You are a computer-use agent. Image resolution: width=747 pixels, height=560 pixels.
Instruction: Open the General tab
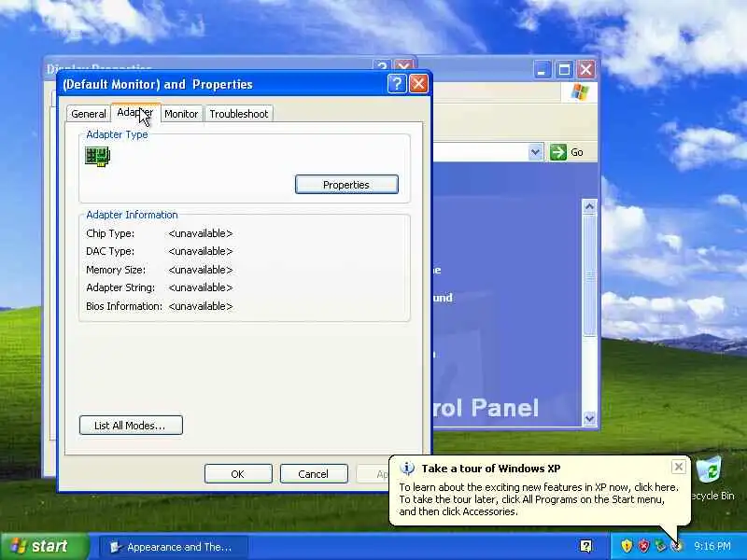click(88, 114)
